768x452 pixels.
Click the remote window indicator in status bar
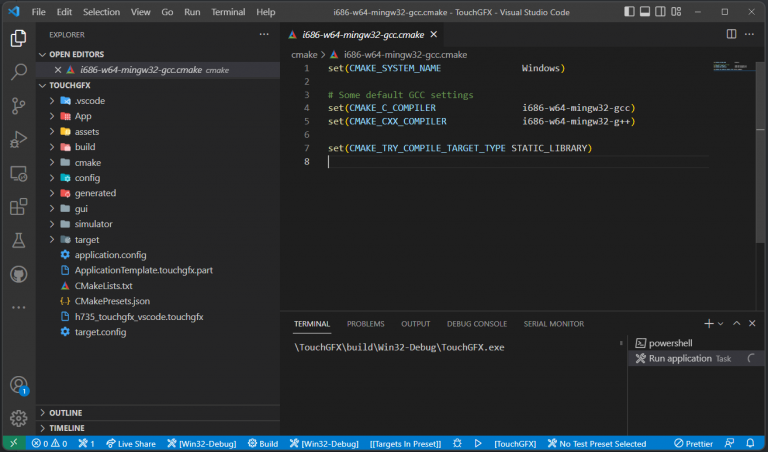pyautogui.click(x=13, y=443)
